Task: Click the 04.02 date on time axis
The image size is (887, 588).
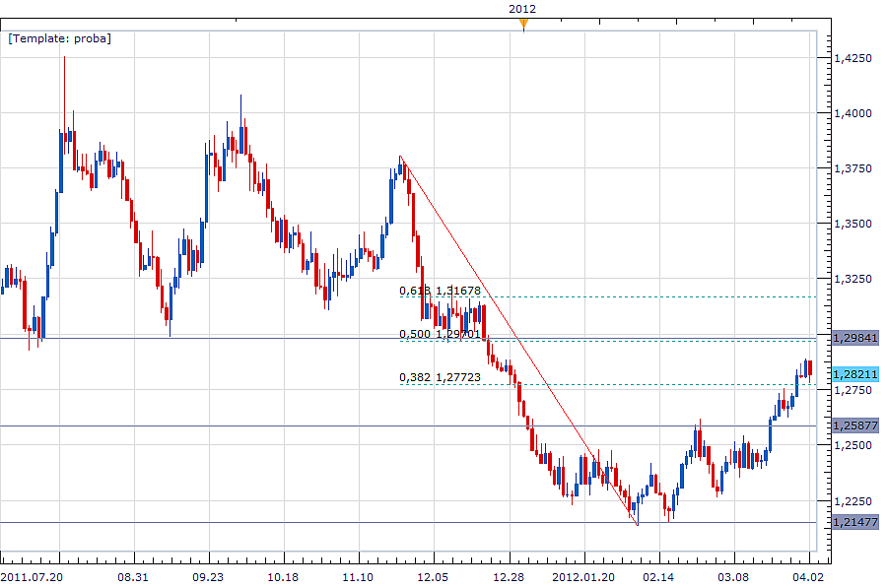Action: (807, 576)
